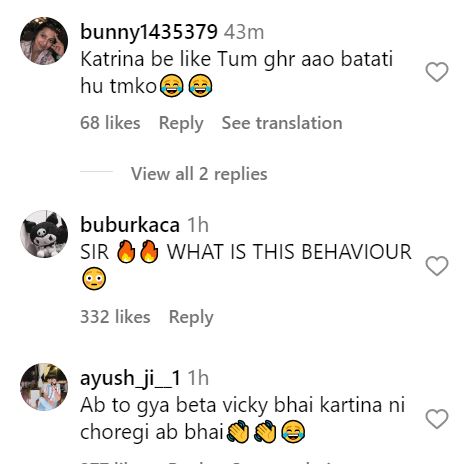The height and width of the screenshot is (464, 472).
Task: Click the 43m timestamp on bunny1435379's comment
Action: (x=244, y=32)
